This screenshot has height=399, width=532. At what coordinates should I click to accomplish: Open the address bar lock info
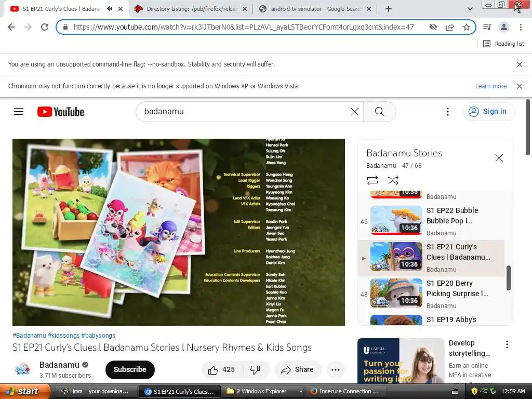[x=65, y=27]
